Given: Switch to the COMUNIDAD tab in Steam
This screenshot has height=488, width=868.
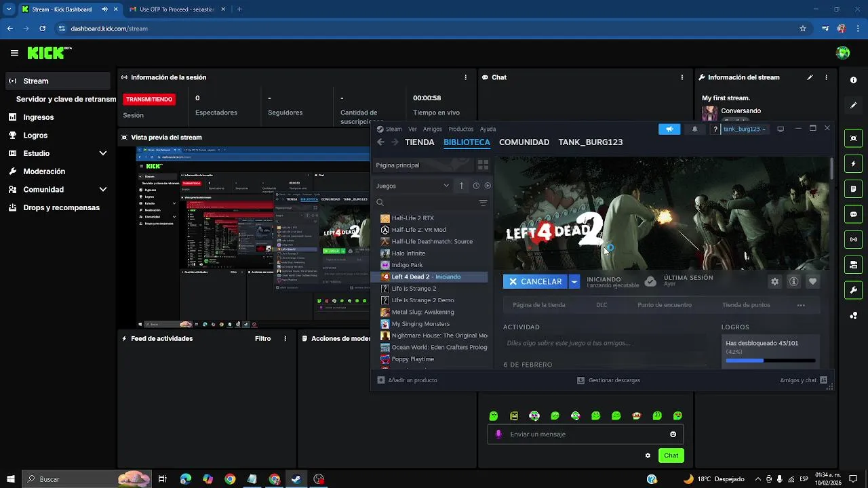Looking at the screenshot, I should 524,142.
